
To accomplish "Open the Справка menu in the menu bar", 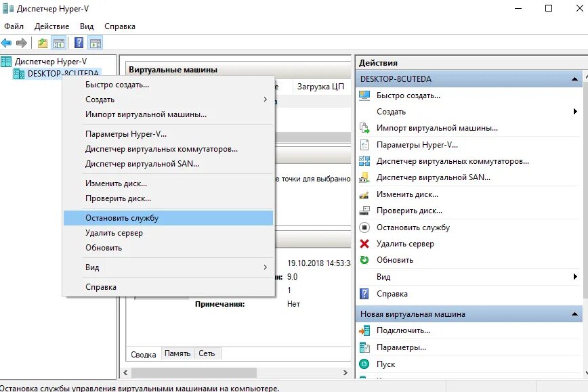I will [x=120, y=26].
